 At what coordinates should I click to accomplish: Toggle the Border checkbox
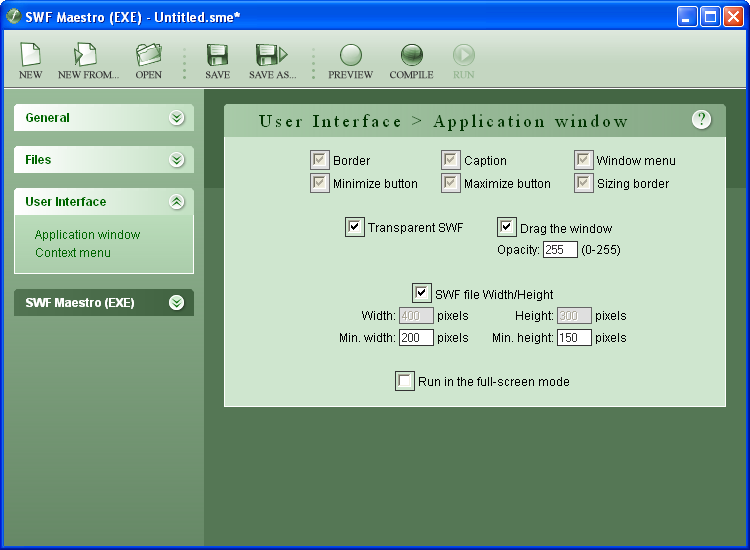[x=320, y=160]
